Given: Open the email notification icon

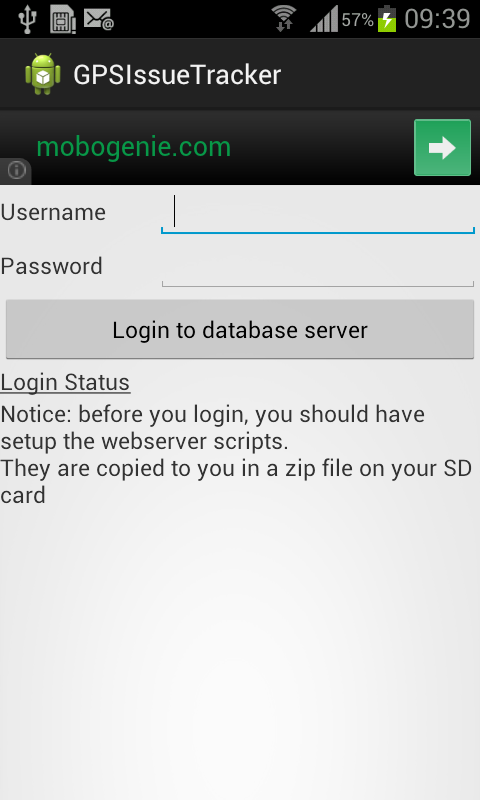Looking at the screenshot, I should click(99, 19).
